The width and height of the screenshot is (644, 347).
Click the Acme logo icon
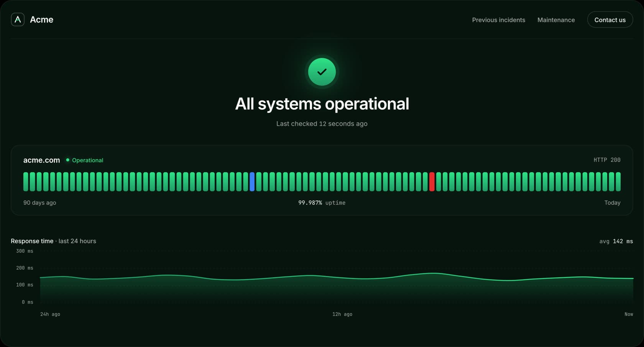click(18, 20)
